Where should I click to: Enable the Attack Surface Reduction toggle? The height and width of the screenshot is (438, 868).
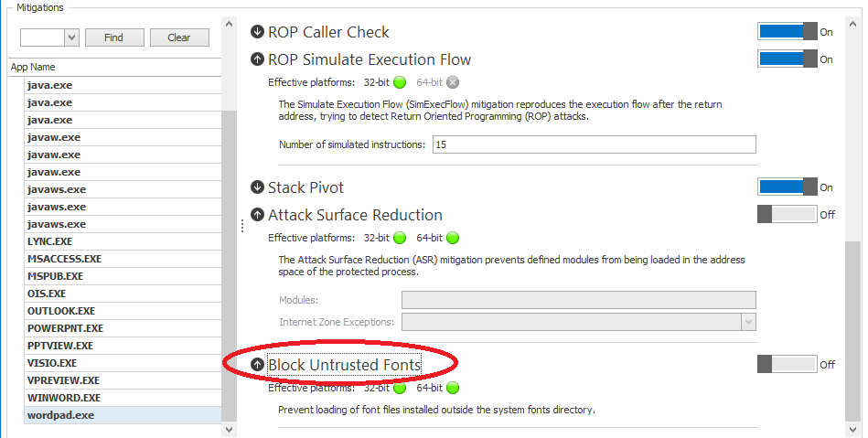tap(788, 214)
